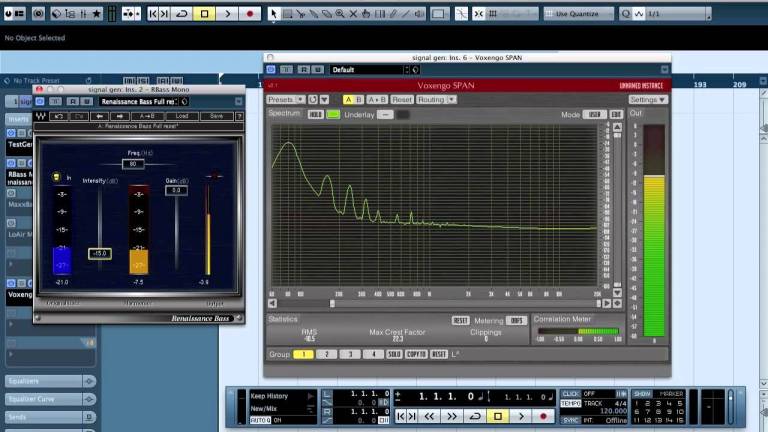Click the RBass Intensity slider handle
768x432 pixels.
click(x=100, y=254)
